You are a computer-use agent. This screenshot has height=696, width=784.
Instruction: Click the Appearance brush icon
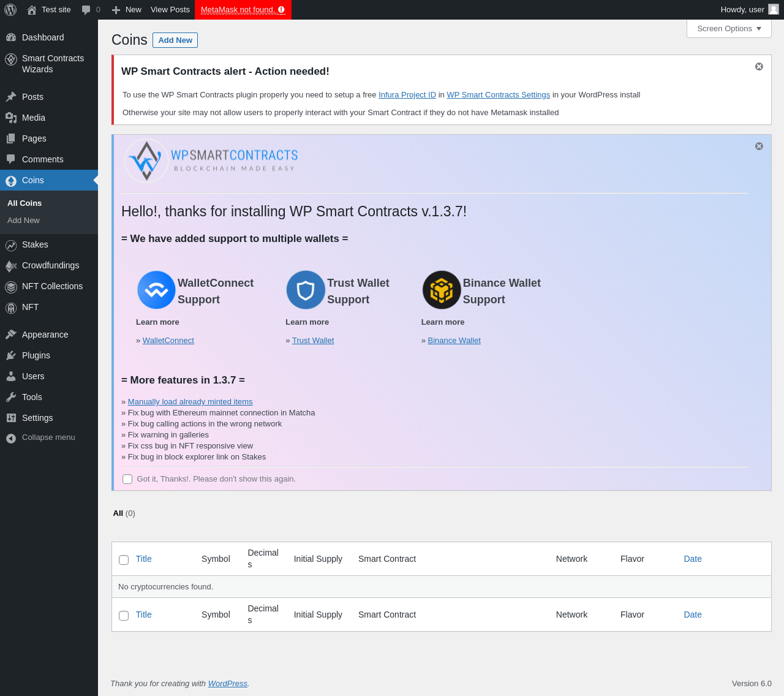[x=11, y=335]
